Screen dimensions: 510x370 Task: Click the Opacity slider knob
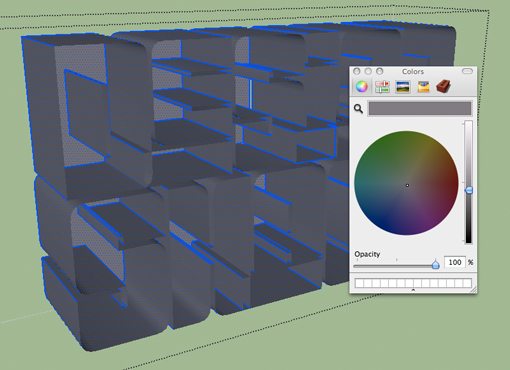point(436,265)
